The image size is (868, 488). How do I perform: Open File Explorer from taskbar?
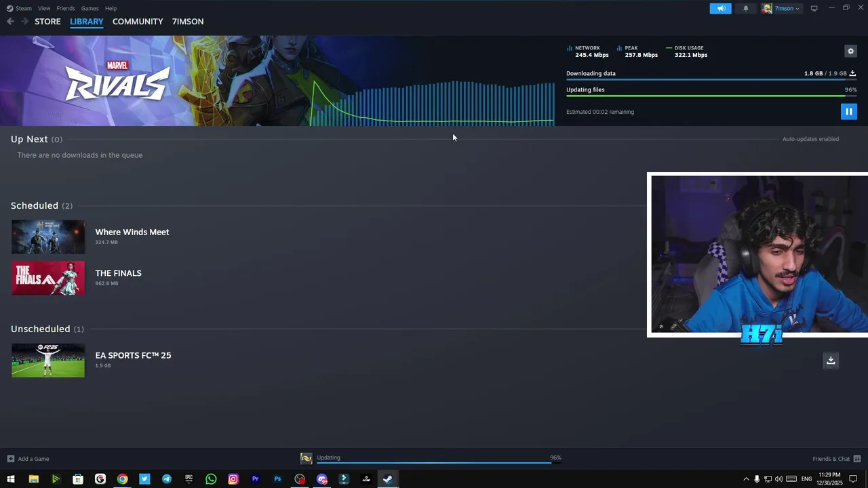(33, 479)
